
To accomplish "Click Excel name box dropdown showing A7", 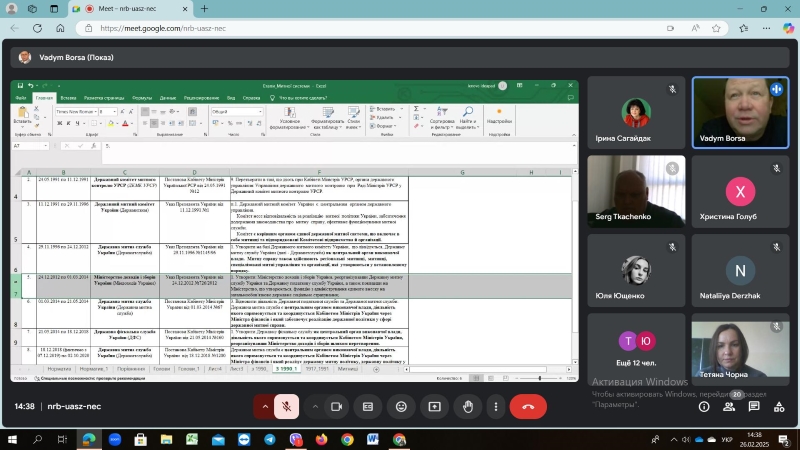I will point(45,146).
